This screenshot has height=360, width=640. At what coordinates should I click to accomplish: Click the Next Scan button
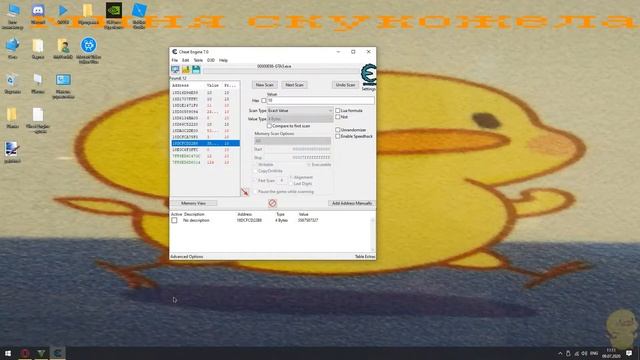[294, 85]
